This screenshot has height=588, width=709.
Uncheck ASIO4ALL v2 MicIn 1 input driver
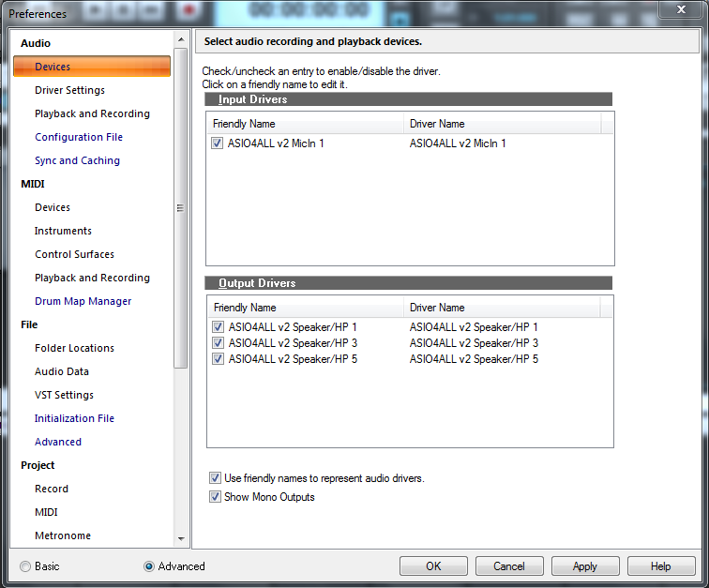[217, 143]
